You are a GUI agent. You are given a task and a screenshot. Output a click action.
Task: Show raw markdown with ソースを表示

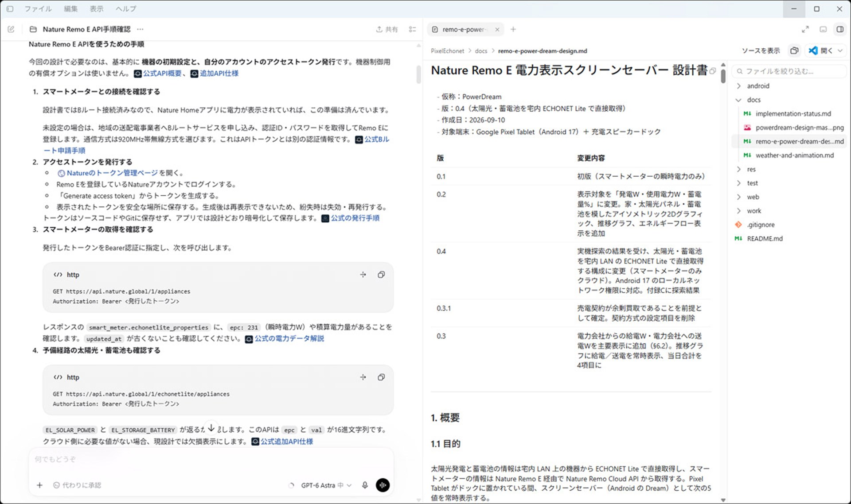(761, 50)
